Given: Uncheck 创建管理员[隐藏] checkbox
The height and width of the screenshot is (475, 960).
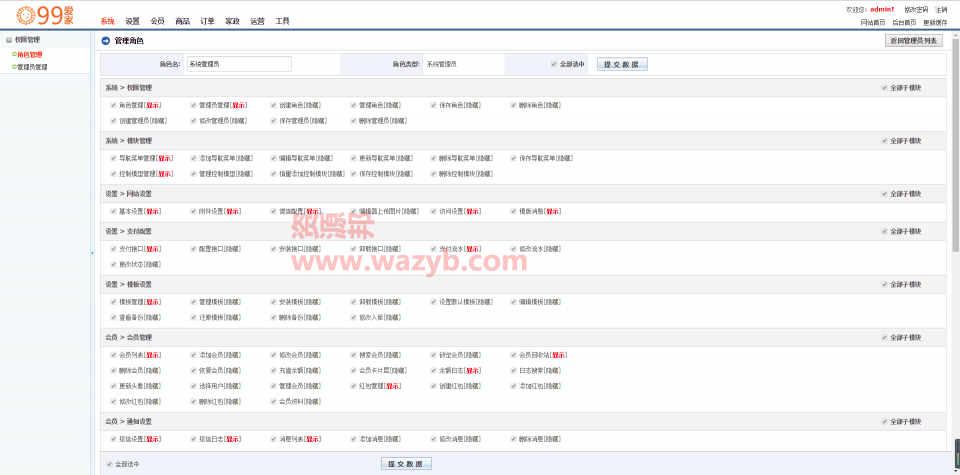Looking at the screenshot, I should click(x=113, y=121).
